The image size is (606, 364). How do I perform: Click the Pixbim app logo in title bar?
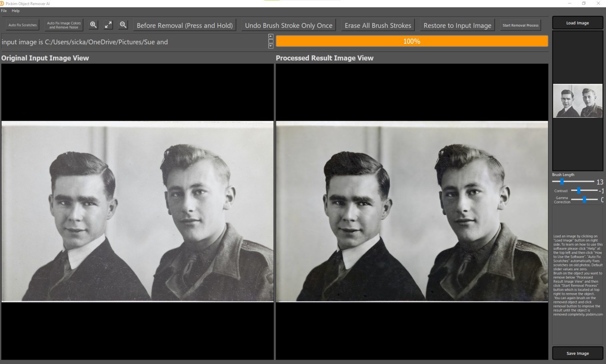[x=2, y=3]
